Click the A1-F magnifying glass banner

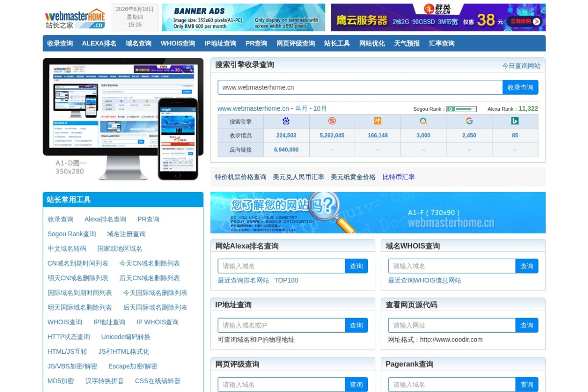(378, 213)
